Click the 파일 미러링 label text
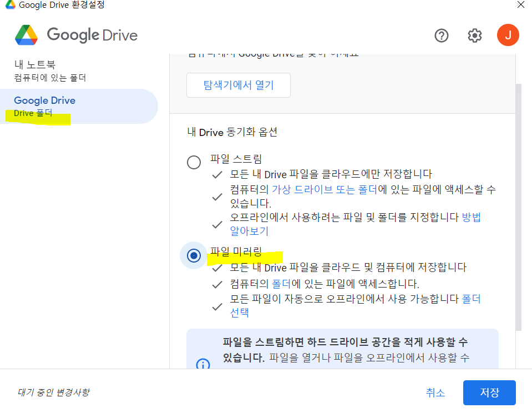Image resolution: width=532 pixels, height=413 pixels. click(x=236, y=251)
